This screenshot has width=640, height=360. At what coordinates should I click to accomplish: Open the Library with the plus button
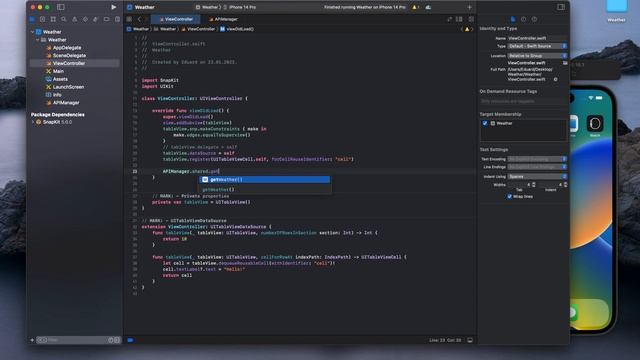click(x=469, y=7)
